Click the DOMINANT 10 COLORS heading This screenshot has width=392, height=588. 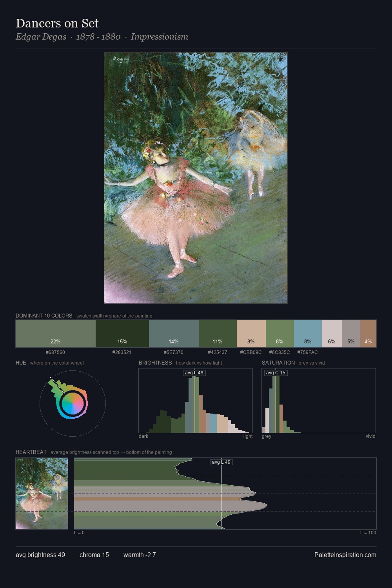coord(44,316)
